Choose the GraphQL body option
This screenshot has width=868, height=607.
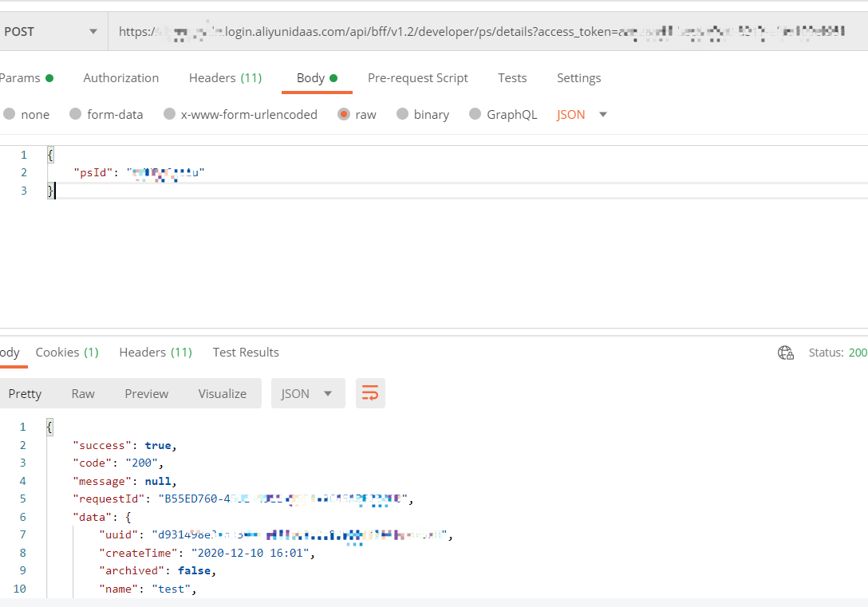coord(475,114)
